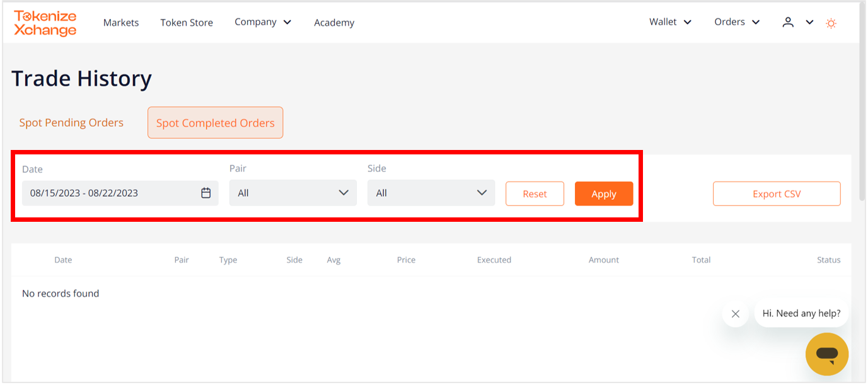Expand the Orders dropdown

pyautogui.click(x=737, y=22)
